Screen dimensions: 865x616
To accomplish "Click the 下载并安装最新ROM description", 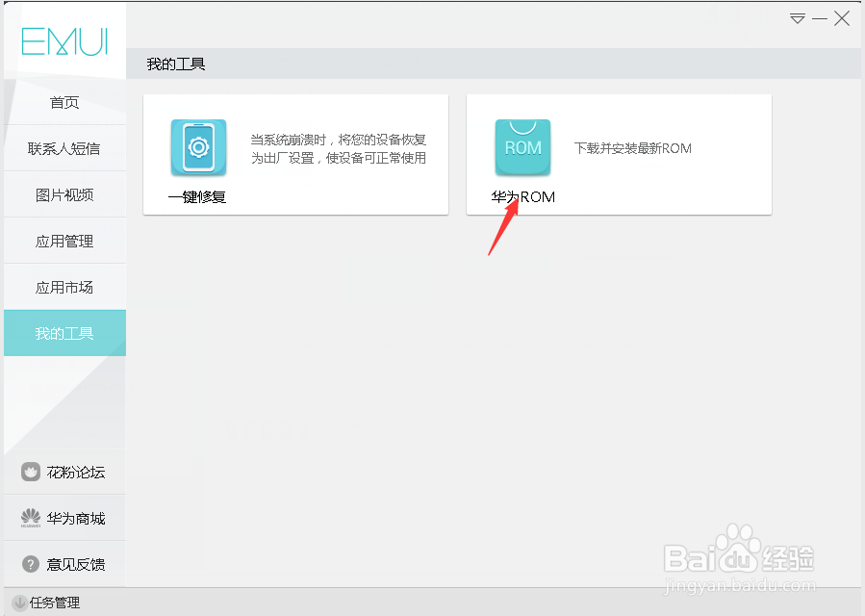I will coord(633,148).
